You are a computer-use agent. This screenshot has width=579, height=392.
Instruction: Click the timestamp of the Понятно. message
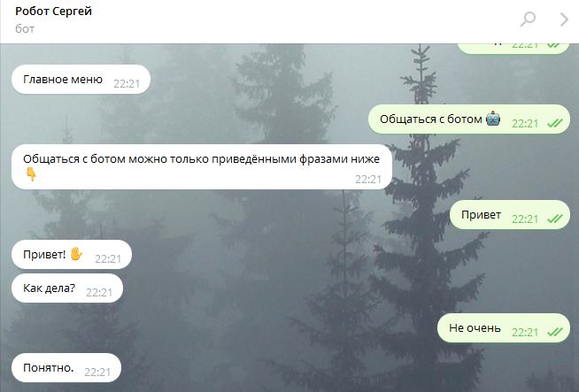tap(97, 372)
